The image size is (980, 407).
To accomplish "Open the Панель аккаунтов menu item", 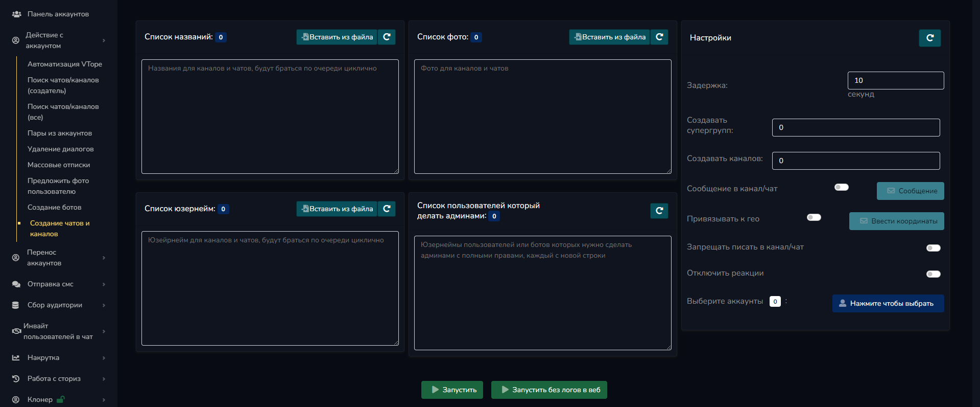I will 58,14.
